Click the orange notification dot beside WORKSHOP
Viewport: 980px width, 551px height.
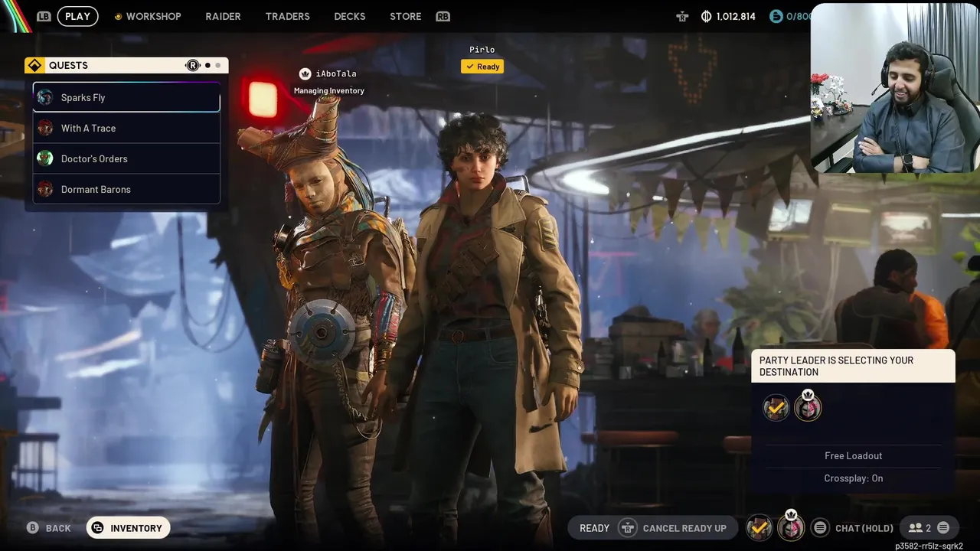(x=118, y=16)
